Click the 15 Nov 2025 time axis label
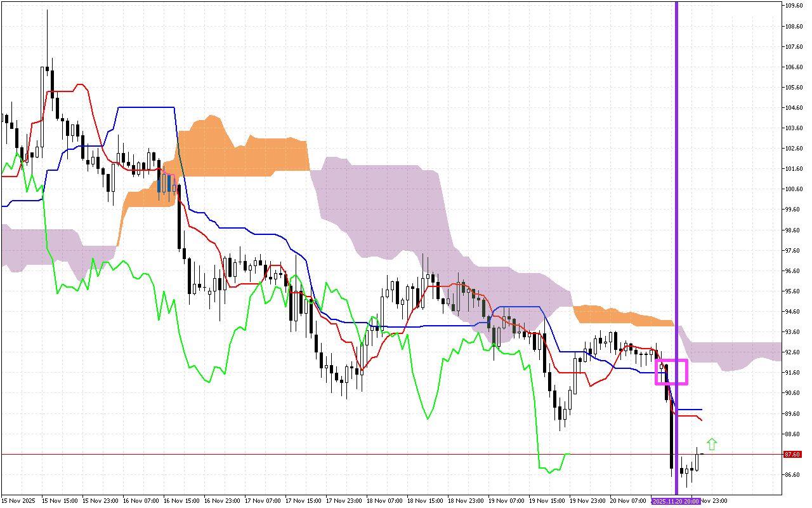 click(x=17, y=501)
